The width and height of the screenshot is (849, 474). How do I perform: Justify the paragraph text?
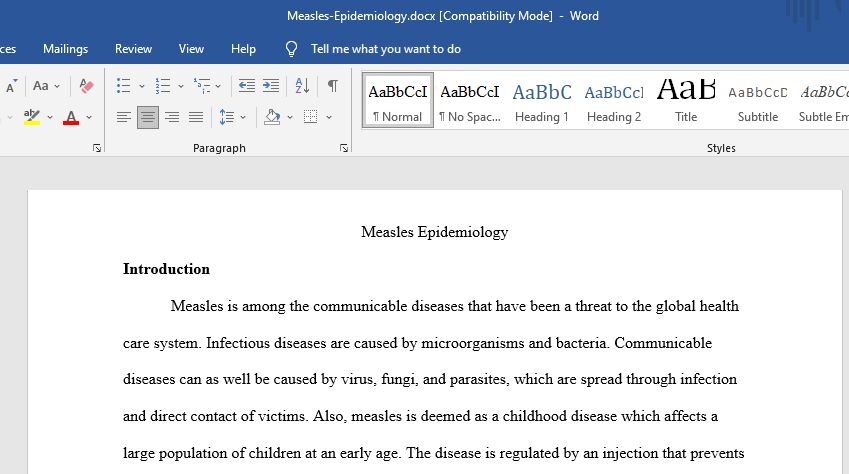pos(196,117)
